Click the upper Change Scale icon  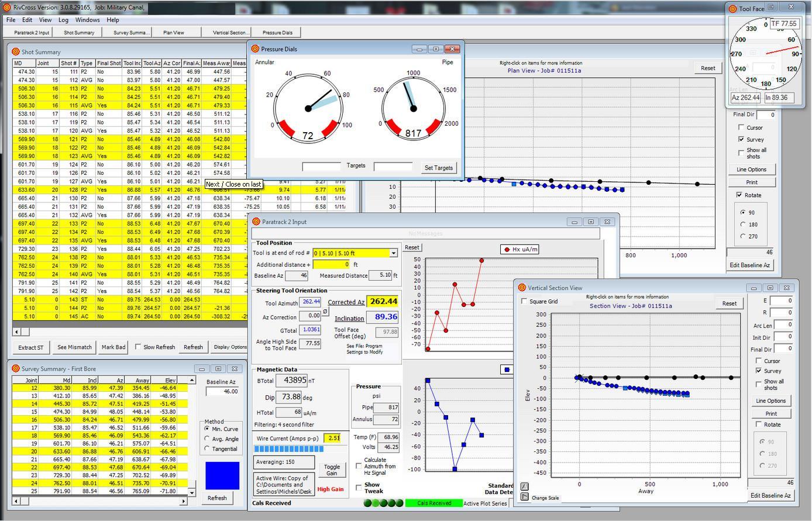click(525, 487)
